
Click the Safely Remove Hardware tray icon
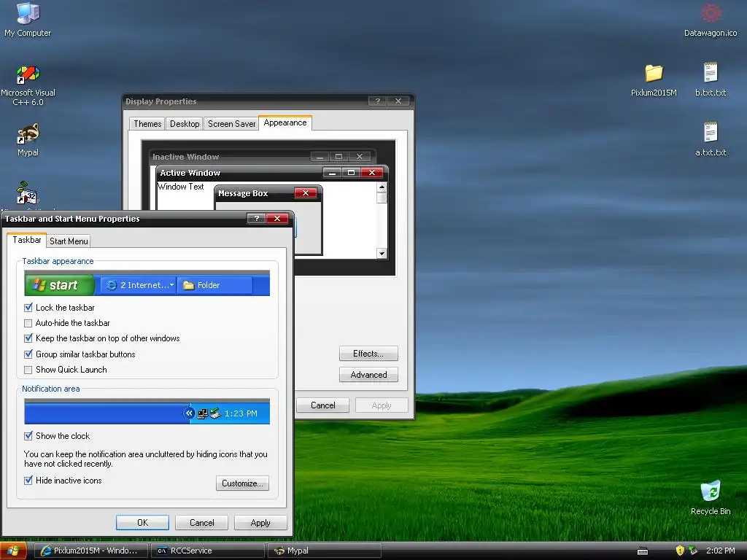tap(693, 551)
